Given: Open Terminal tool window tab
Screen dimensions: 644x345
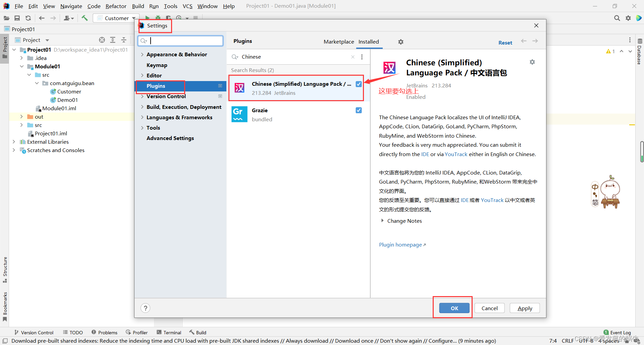Looking at the screenshot, I should pyautogui.click(x=169, y=333).
